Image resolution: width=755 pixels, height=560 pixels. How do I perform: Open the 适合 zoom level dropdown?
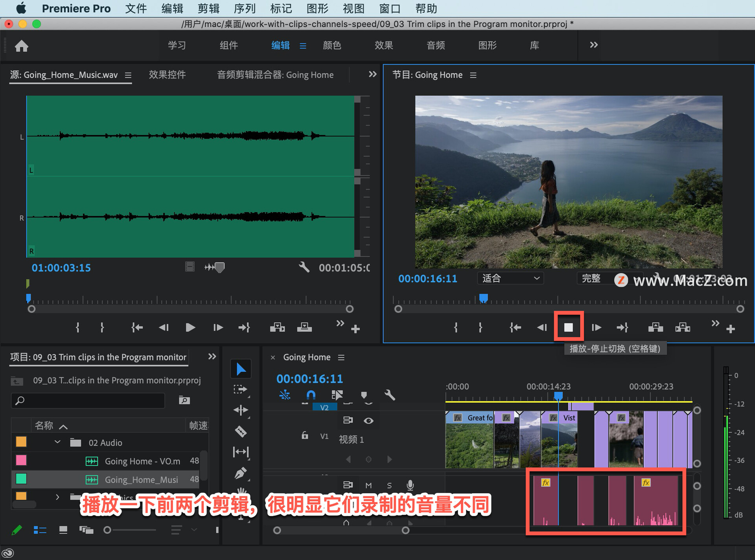pyautogui.click(x=510, y=278)
